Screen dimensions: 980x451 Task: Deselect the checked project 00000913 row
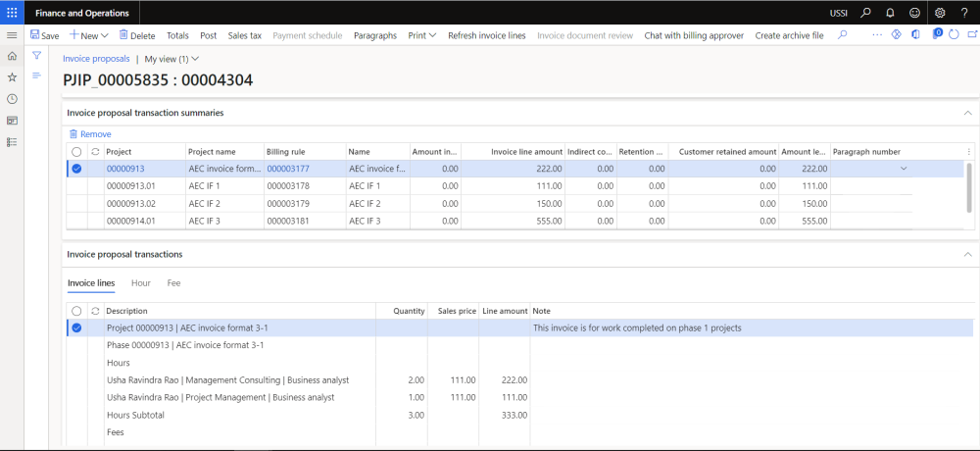(x=76, y=169)
